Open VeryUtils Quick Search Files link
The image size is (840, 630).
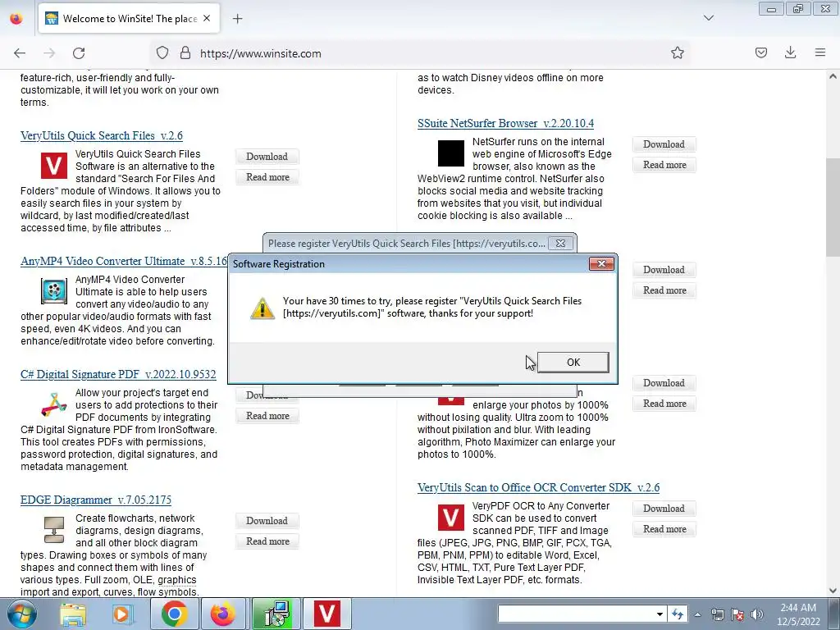click(101, 135)
